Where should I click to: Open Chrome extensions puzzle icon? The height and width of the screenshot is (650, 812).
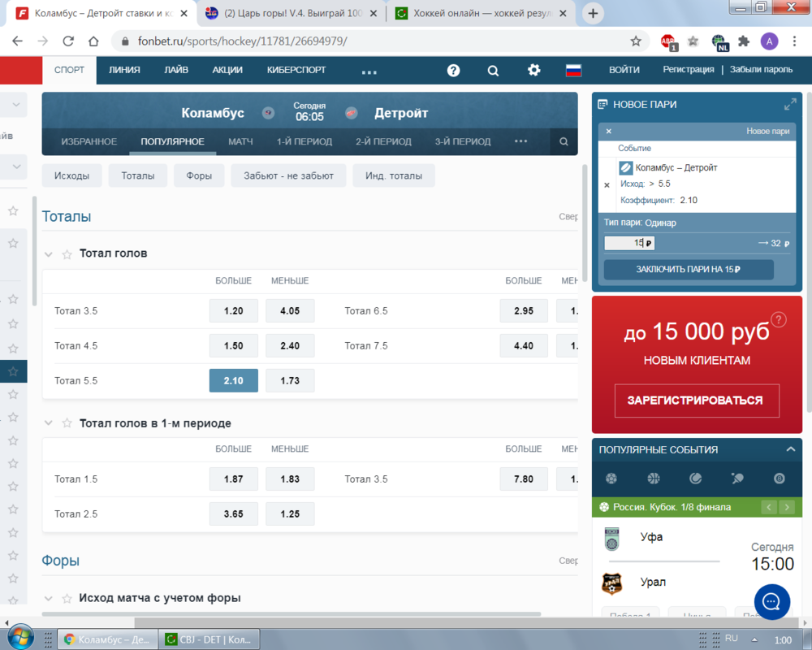tap(744, 41)
